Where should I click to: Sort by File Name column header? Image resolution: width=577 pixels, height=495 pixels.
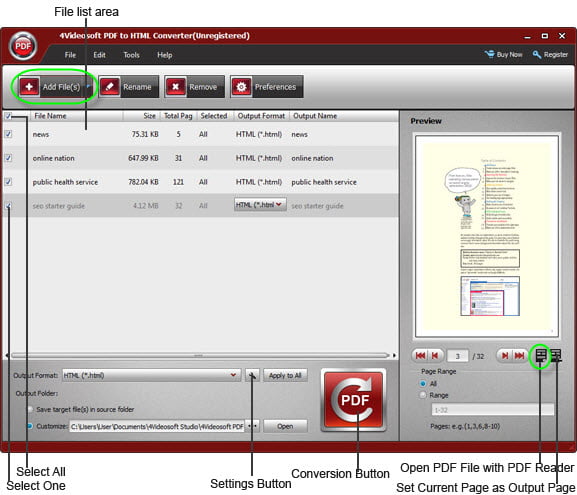pyautogui.click(x=50, y=116)
